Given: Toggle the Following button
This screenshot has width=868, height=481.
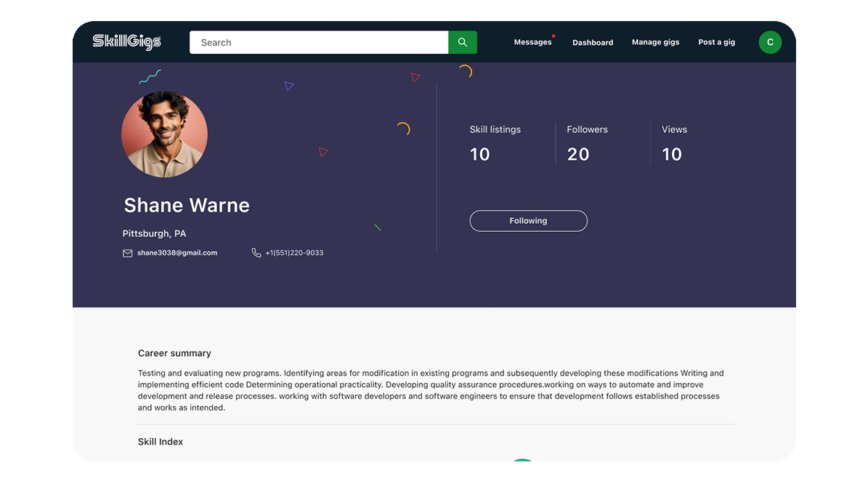Looking at the screenshot, I should click(528, 221).
